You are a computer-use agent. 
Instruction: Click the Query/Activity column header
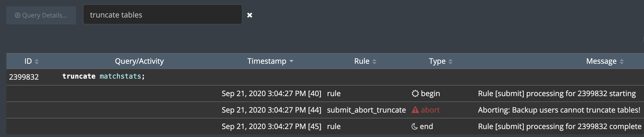(x=139, y=61)
